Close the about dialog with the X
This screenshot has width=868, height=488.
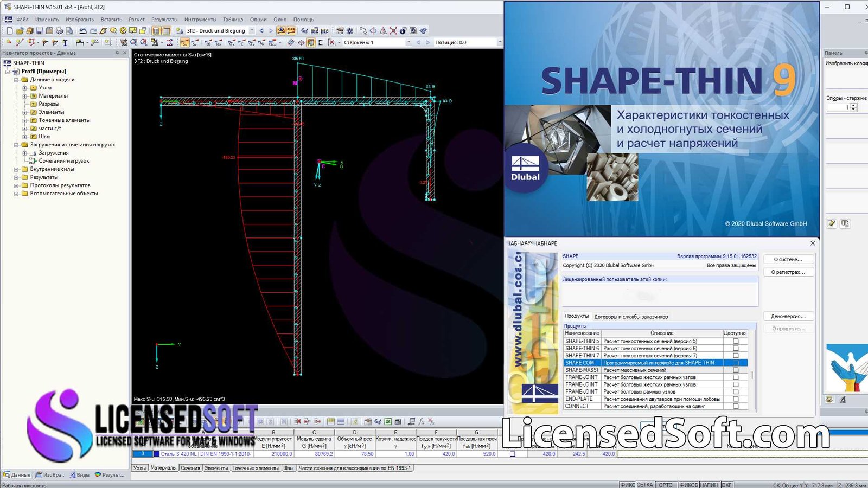pos(812,243)
